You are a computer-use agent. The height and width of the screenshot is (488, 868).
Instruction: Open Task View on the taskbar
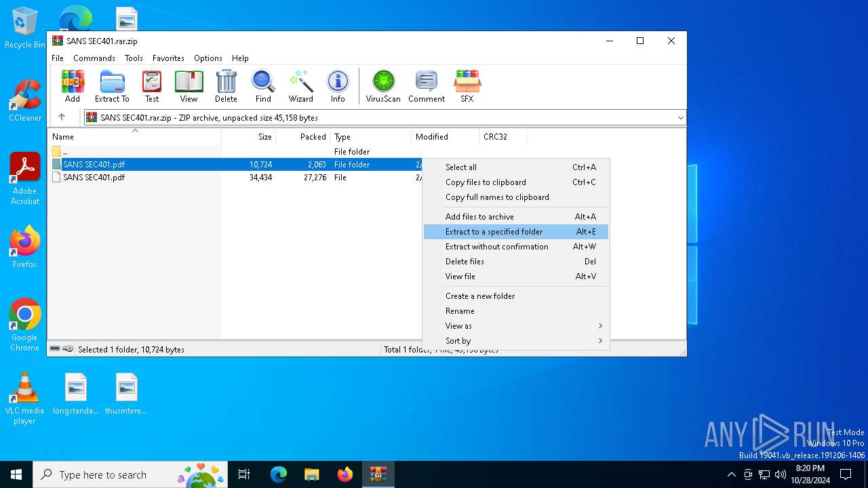pyautogui.click(x=244, y=474)
